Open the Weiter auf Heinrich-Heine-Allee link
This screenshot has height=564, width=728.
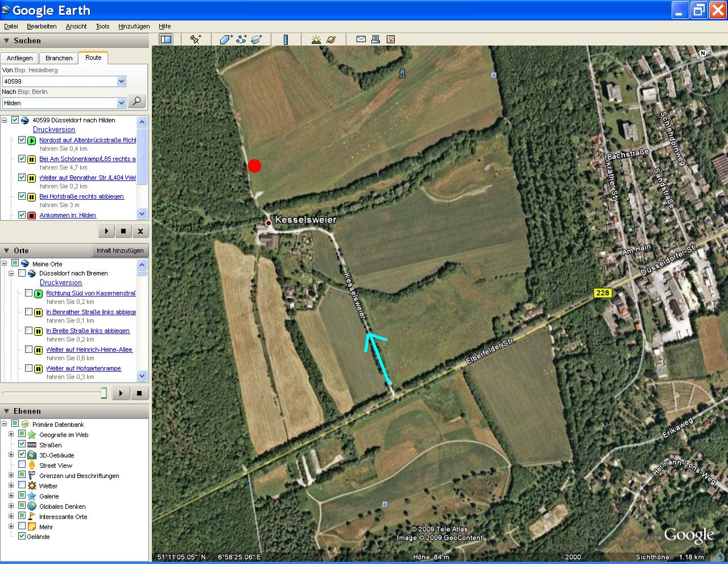point(89,349)
